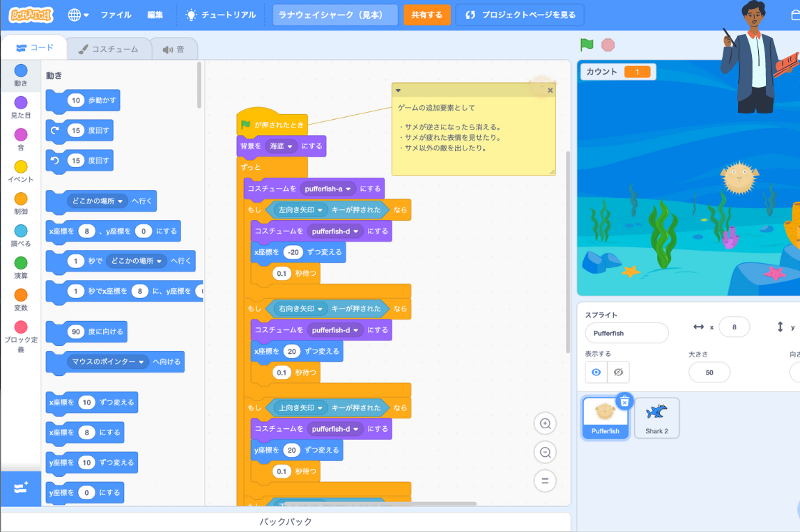Select the Shark 2 sprite thumbnail

pos(656,418)
